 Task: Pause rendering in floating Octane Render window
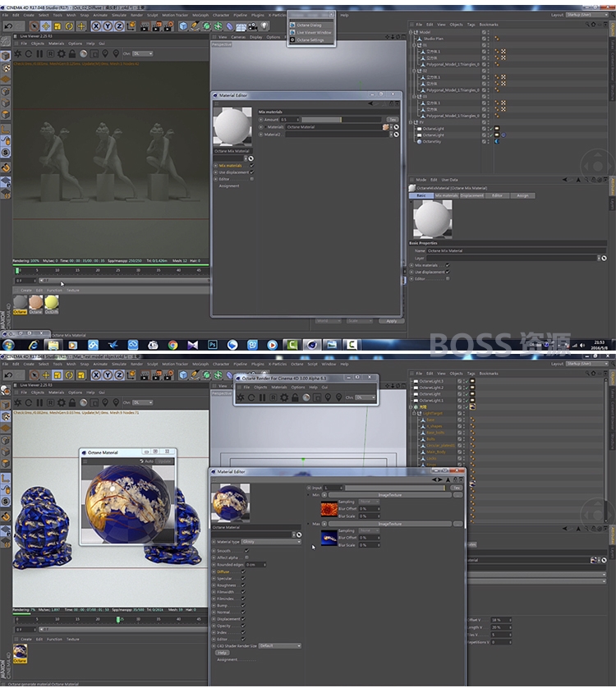(262, 397)
